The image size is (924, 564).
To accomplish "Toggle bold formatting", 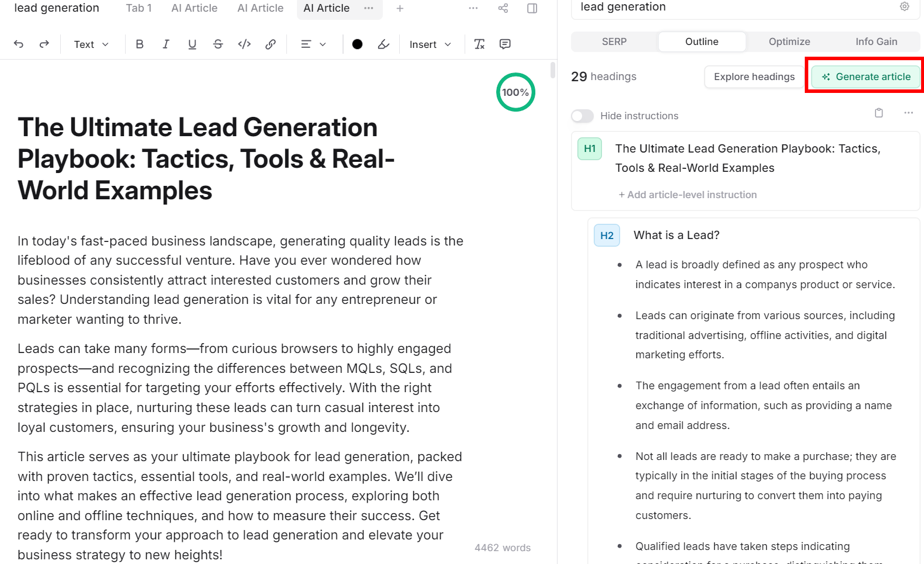I will (140, 44).
